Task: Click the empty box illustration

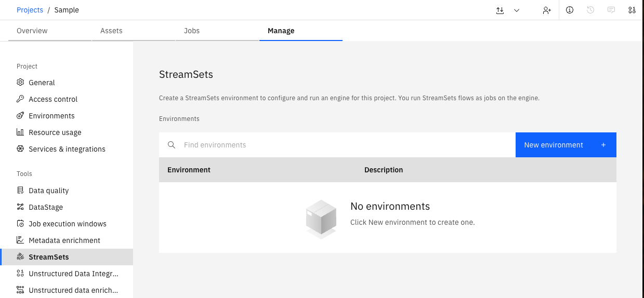Action: point(321,219)
